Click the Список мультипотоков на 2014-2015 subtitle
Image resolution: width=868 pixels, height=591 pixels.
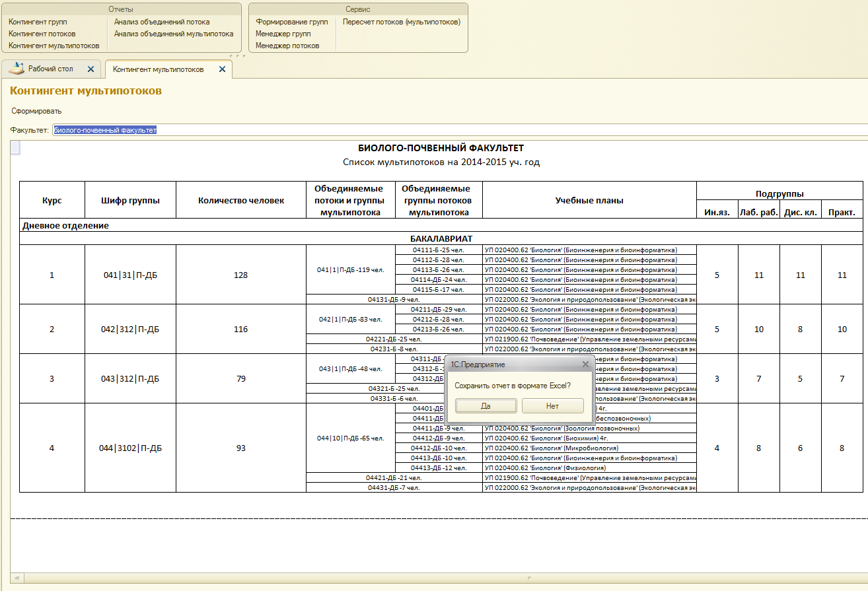441,162
